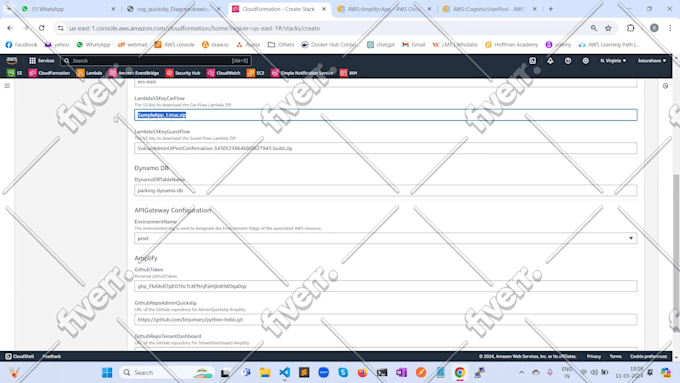This screenshot has width=680, height=383.
Task: Open EC2 shortcut in favorites bar
Action: pos(255,73)
